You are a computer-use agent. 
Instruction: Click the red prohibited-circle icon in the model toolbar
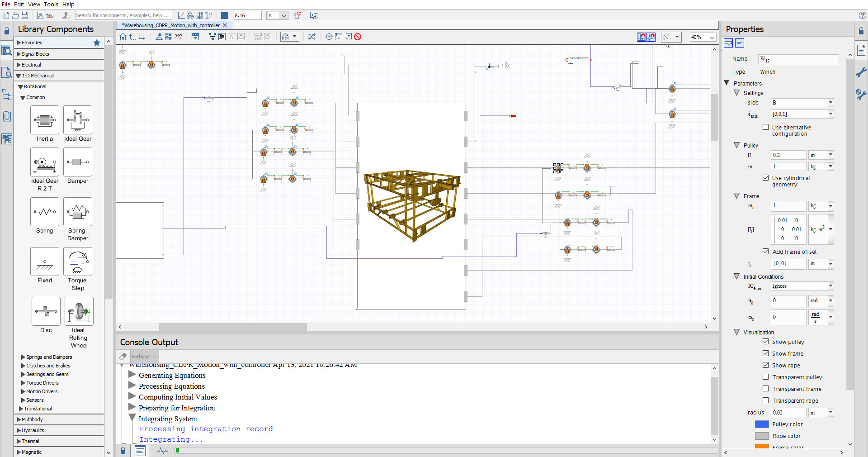tap(358, 37)
